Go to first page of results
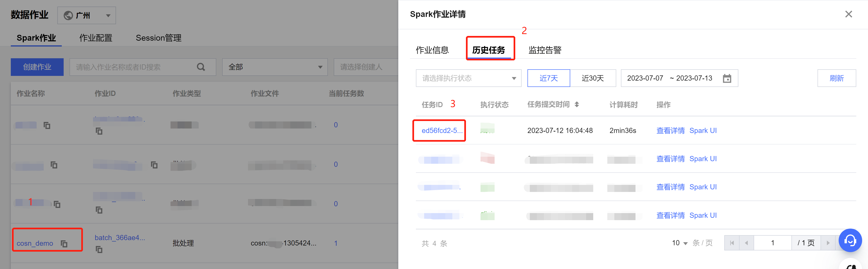 732,243
